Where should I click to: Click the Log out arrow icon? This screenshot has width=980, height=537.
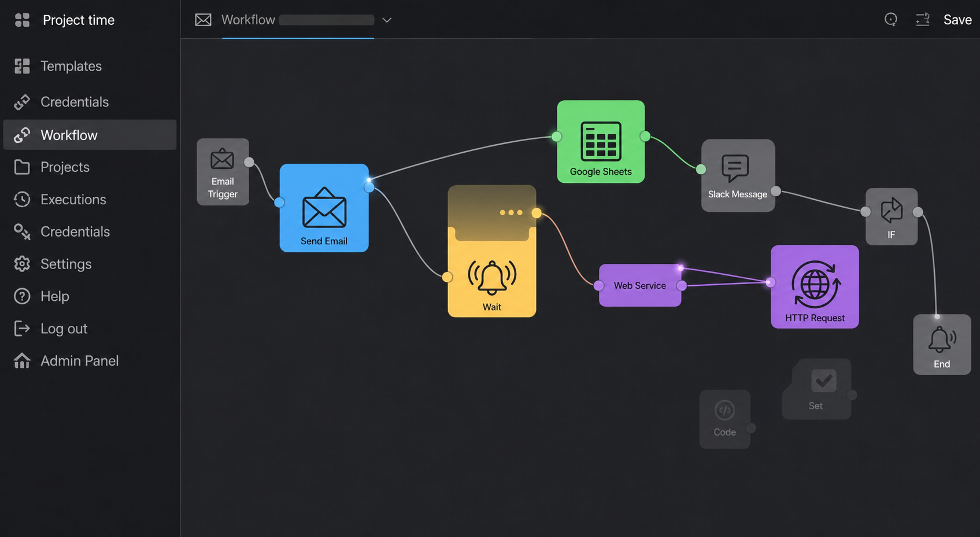22,329
